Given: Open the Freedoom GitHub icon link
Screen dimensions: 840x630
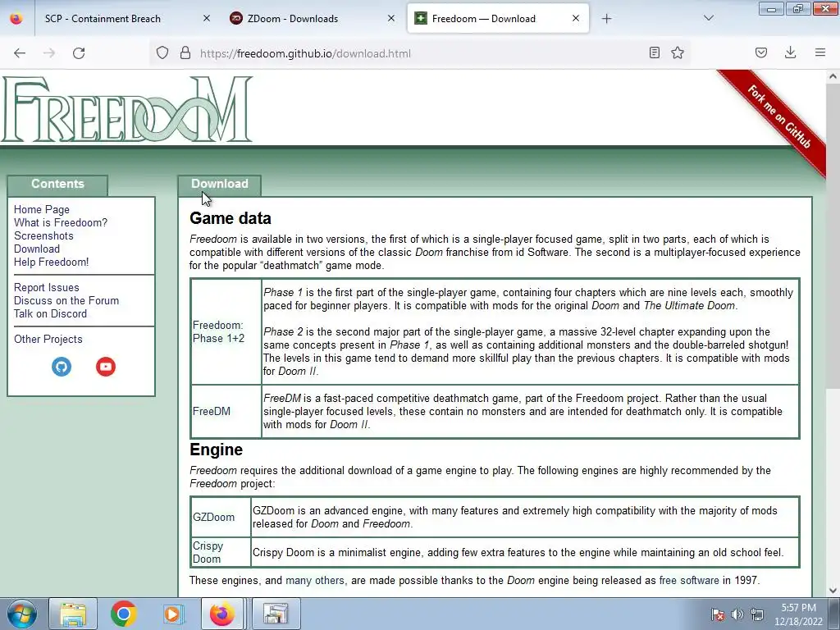Looking at the screenshot, I should [x=62, y=367].
